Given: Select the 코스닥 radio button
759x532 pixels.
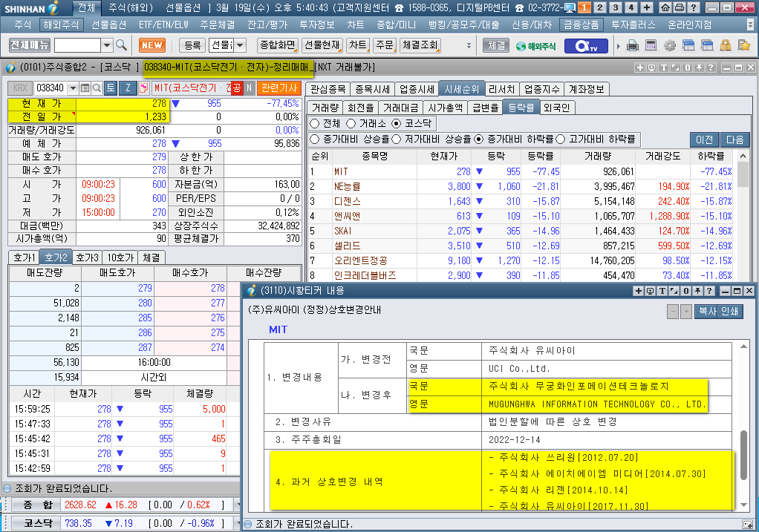Looking at the screenshot, I should [x=397, y=124].
